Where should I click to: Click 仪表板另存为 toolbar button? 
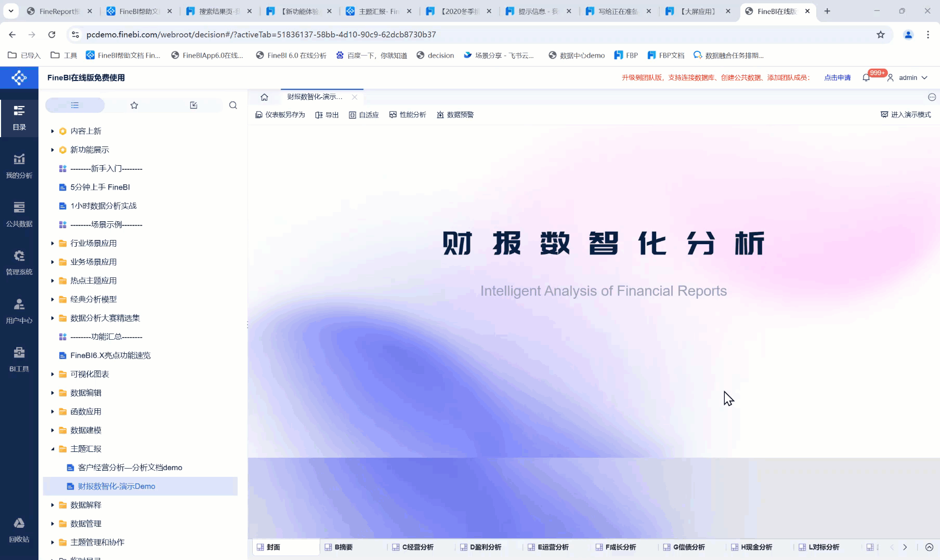tap(280, 115)
